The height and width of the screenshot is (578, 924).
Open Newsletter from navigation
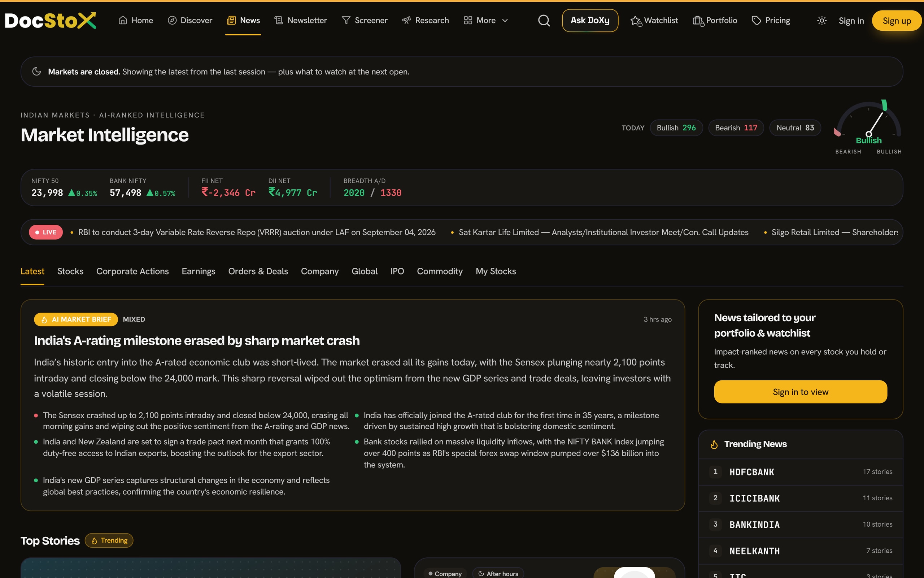click(301, 20)
